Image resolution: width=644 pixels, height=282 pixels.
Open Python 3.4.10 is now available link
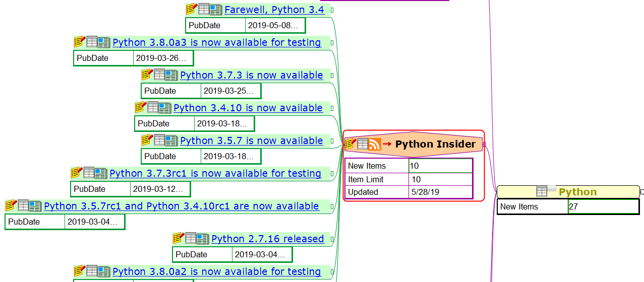pos(248,108)
